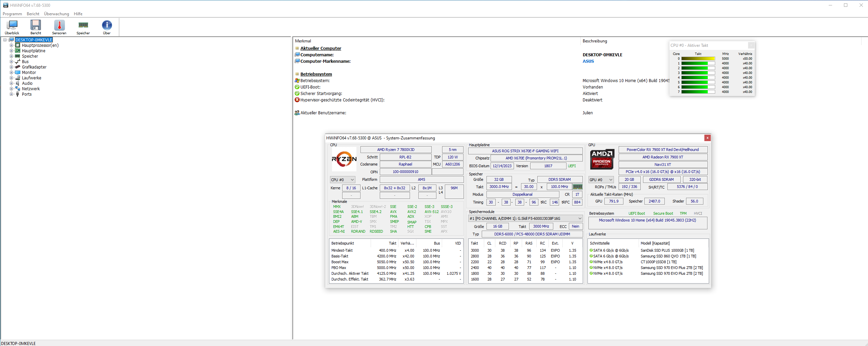Click the Betriebssystem Windows flag icon
868x346 pixels.
pos(297,80)
